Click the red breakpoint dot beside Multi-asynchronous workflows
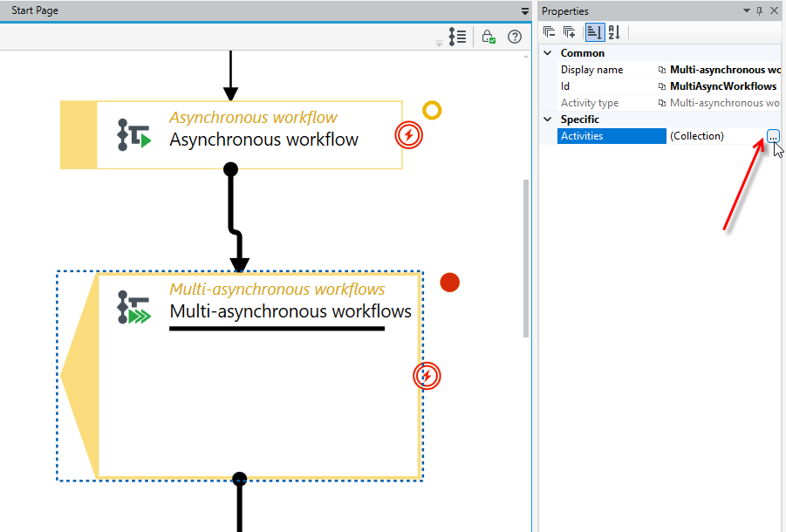 coord(449,283)
